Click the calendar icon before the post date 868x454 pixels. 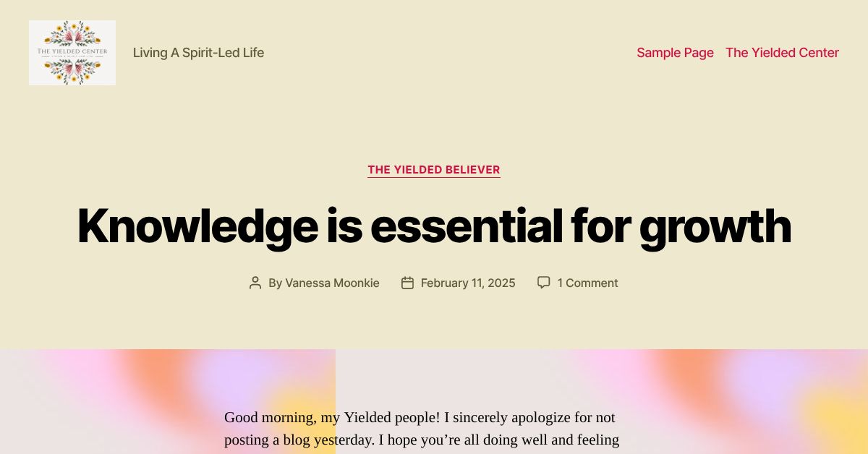coord(408,283)
